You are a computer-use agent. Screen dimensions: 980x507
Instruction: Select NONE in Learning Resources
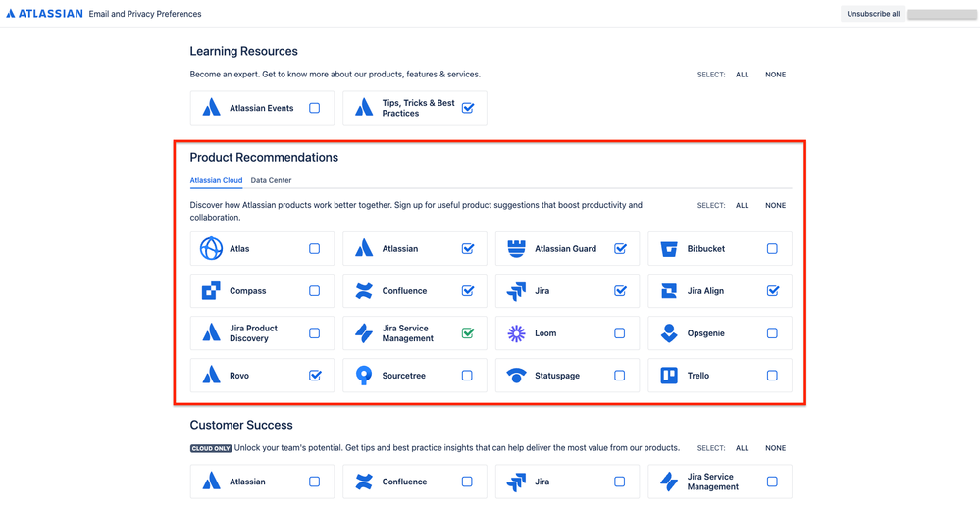(x=776, y=75)
